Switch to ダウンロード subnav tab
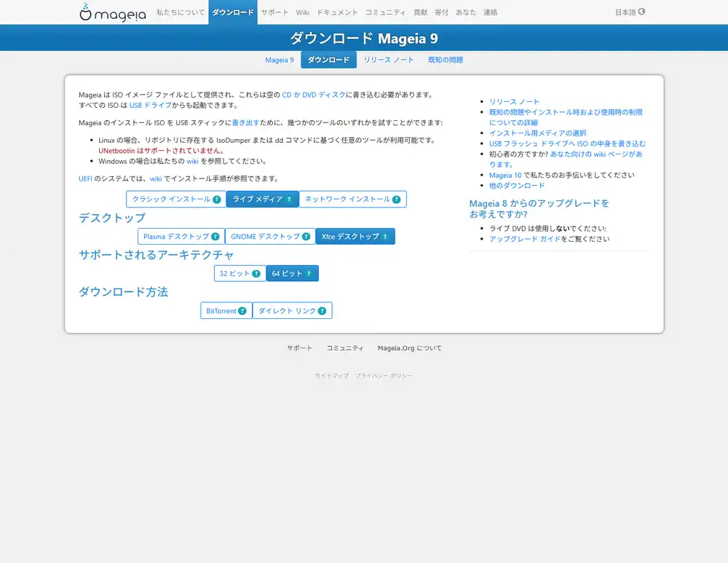The width and height of the screenshot is (728, 563). point(329,60)
